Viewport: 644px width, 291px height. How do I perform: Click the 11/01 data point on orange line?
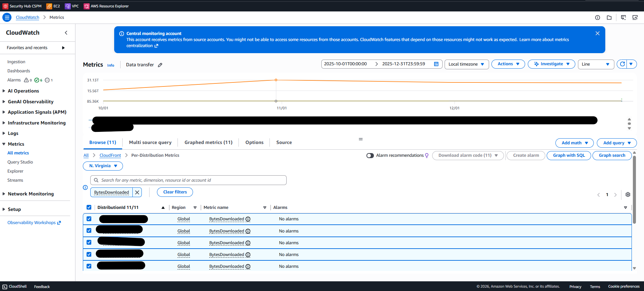point(276,80)
